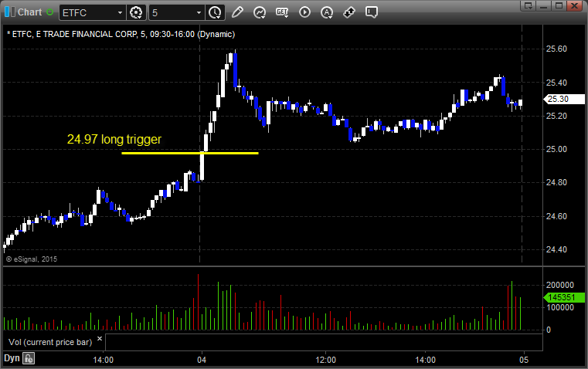Screen dimensions: 588x369
Task: Click the 24.40 price axis label
Action: click(556, 249)
